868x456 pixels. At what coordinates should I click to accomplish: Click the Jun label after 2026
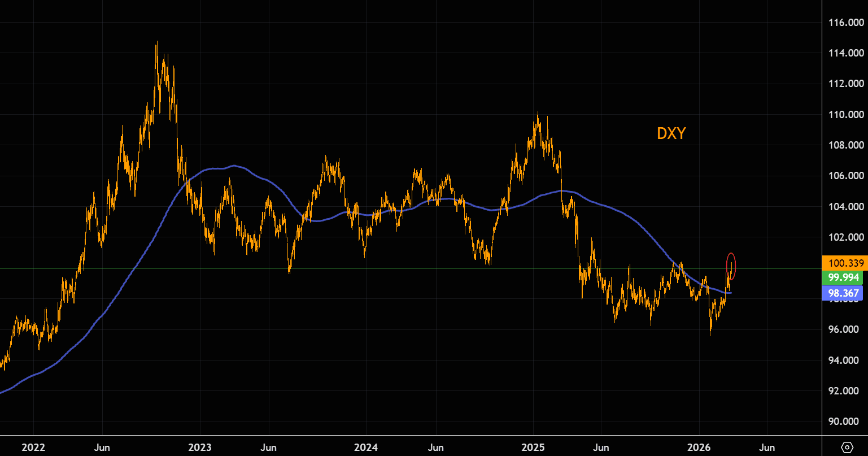click(766, 448)
